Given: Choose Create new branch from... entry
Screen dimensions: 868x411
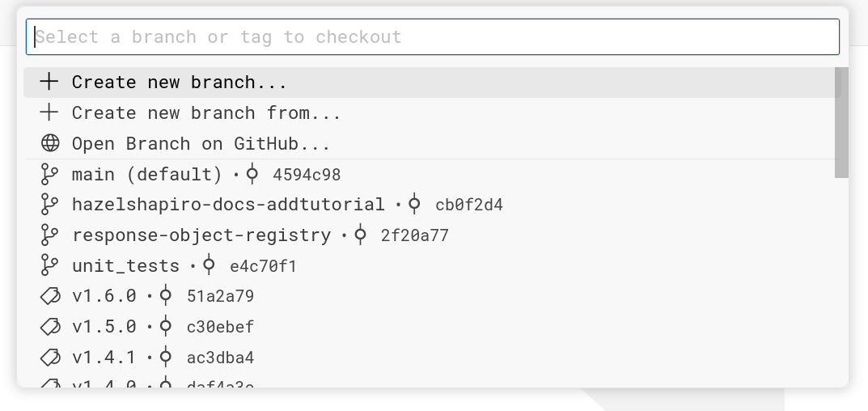Looking at the screenshot, I should (x=432, y=113).
